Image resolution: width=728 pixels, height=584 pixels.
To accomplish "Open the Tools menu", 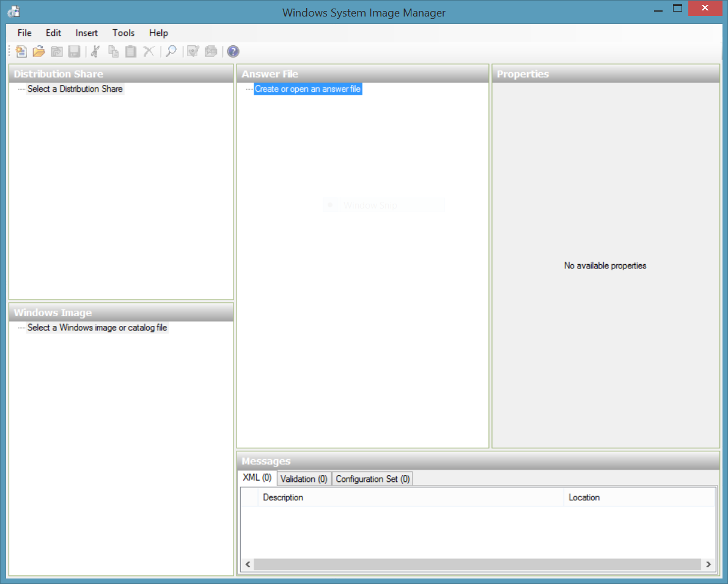I will (123, 33).
